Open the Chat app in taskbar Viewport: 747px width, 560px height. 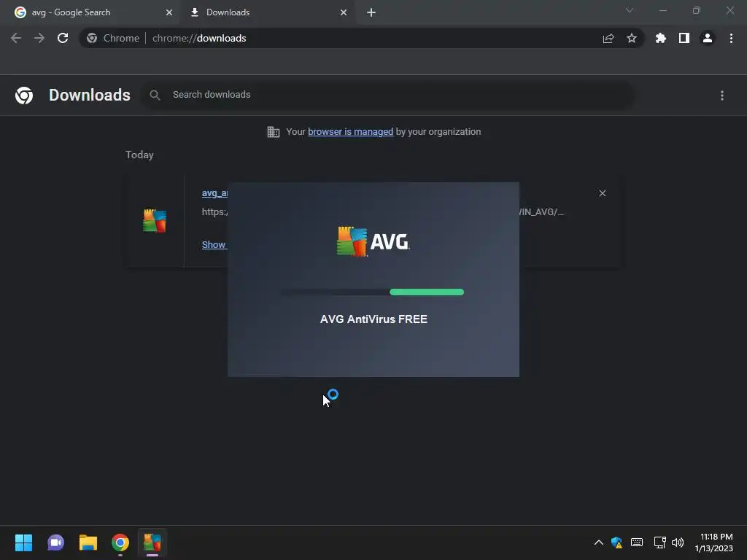55,542
